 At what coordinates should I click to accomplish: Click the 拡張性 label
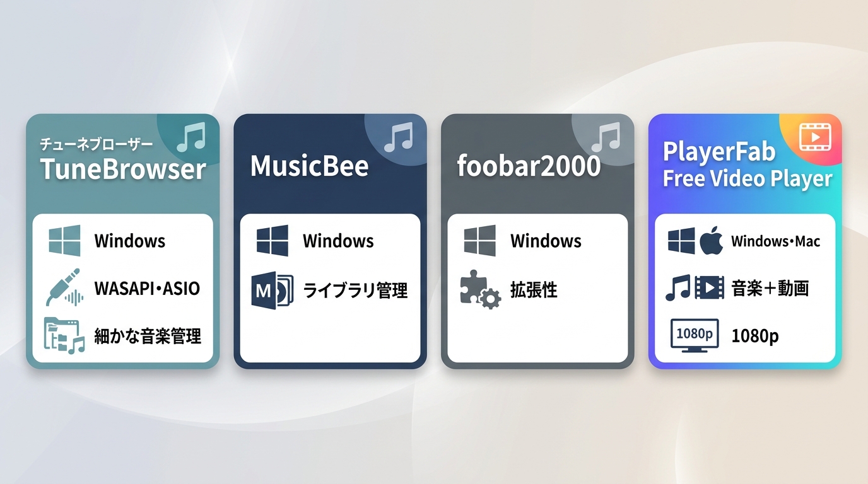(534, 291)
